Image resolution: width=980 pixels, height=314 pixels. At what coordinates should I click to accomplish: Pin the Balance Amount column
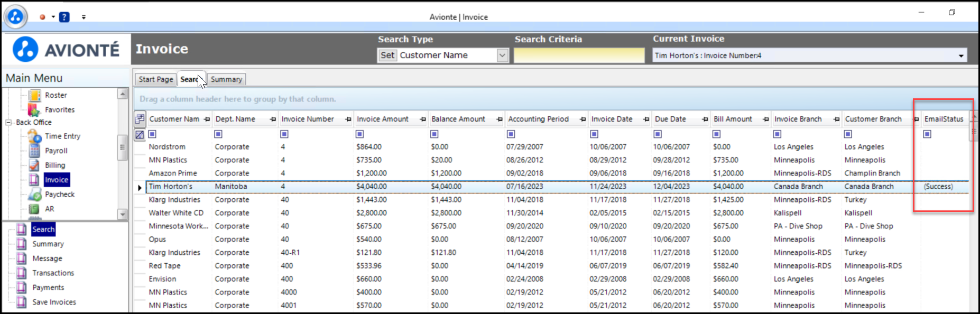click(499, 119)
